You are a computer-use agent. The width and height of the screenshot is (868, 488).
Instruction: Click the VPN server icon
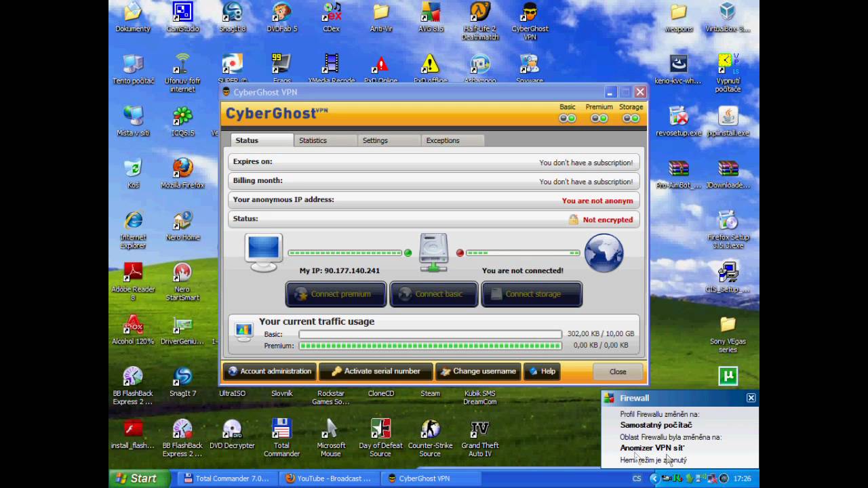click(433, 253)
